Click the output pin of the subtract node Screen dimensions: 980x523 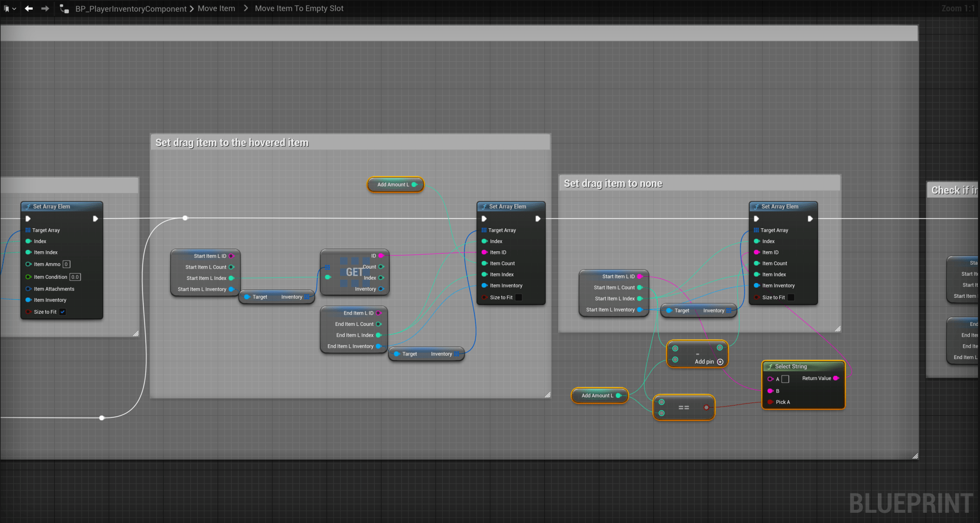[720, 348]
